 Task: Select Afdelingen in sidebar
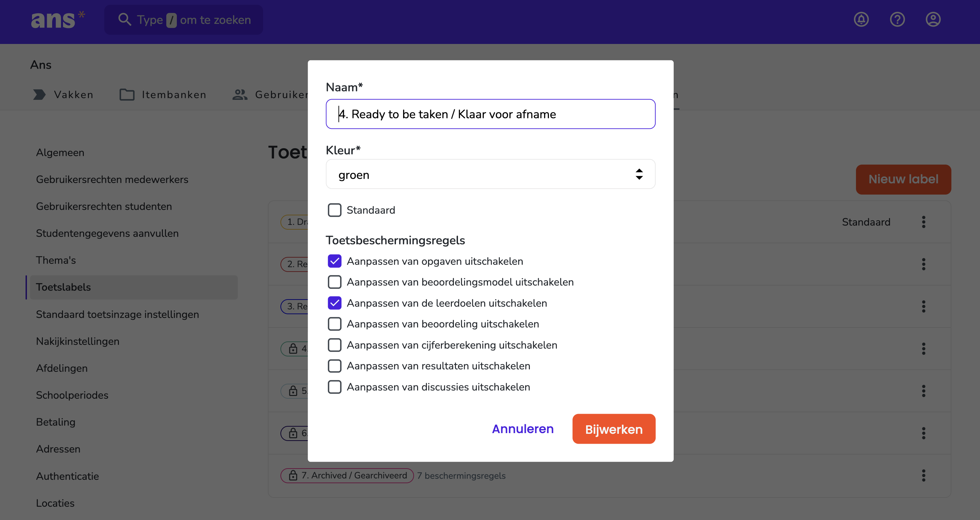62,368
